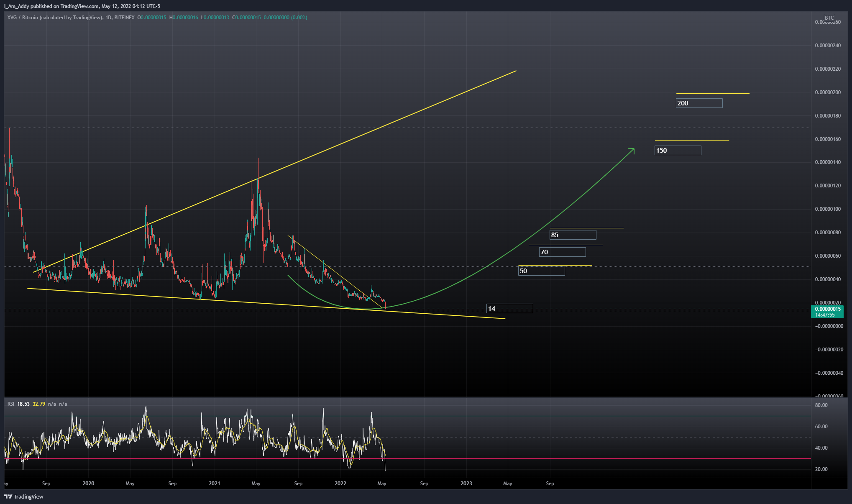Click the 60.00 level on RSI axis
The image size is (852, 504).
click(821, 427)
